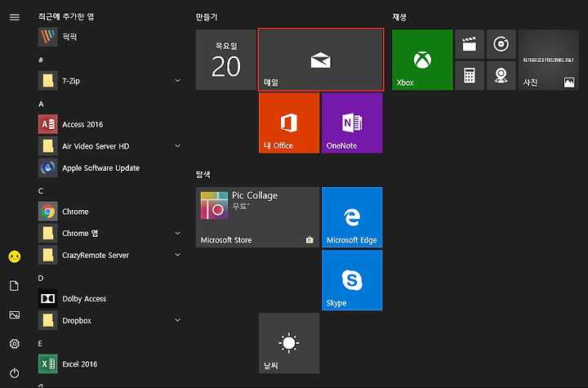Open the user account avatar icon
The image size is (588, 388).
(14, 256)
